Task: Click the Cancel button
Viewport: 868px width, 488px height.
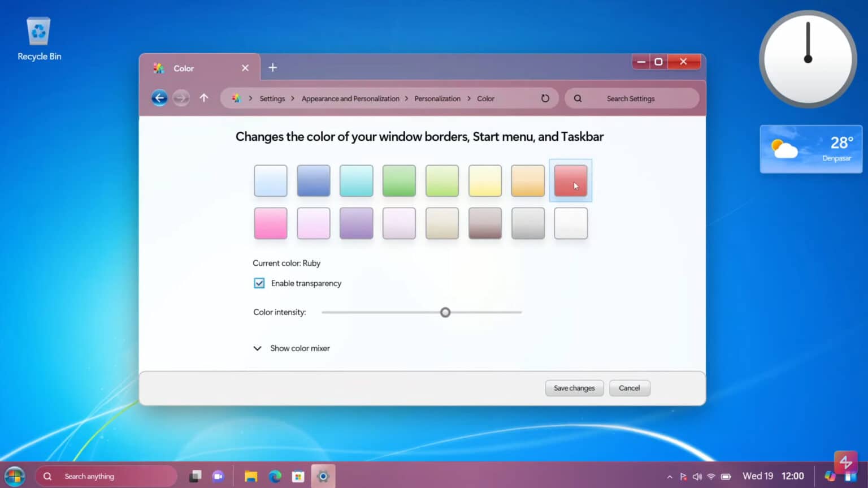Action: click(x=630, y=388)
